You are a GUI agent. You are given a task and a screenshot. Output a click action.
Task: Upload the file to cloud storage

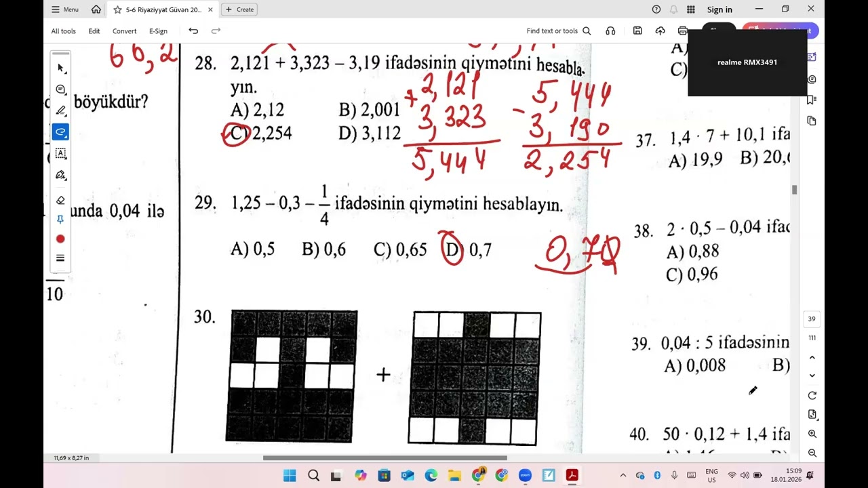tap(660, 31)
